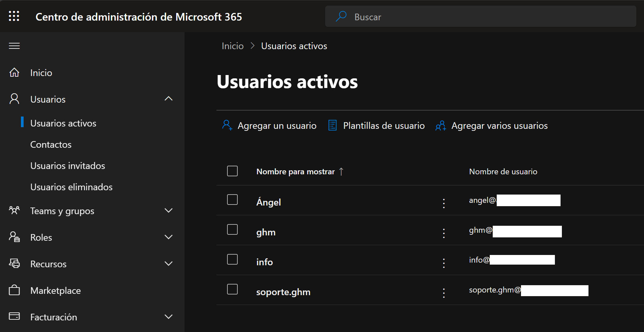
Task: Click the Marketplace bag icon
Action: tap(14, 290)
